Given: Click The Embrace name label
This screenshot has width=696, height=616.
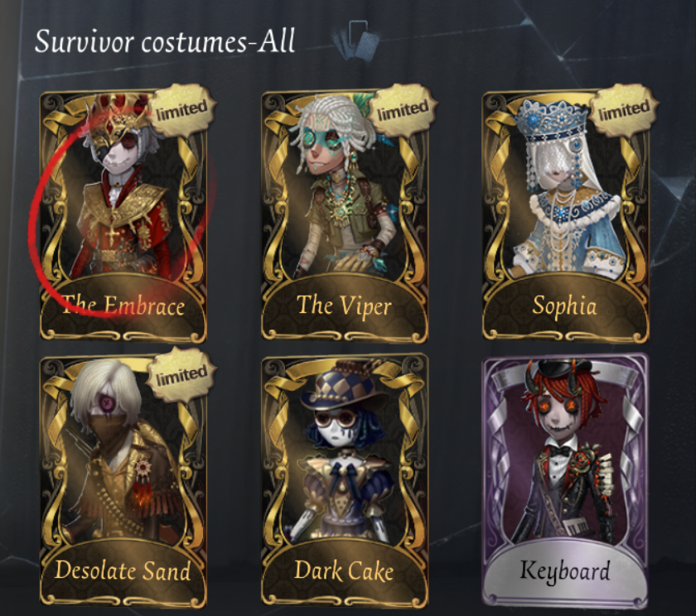Looking at the screenshot, I should (x=123, y=306).
